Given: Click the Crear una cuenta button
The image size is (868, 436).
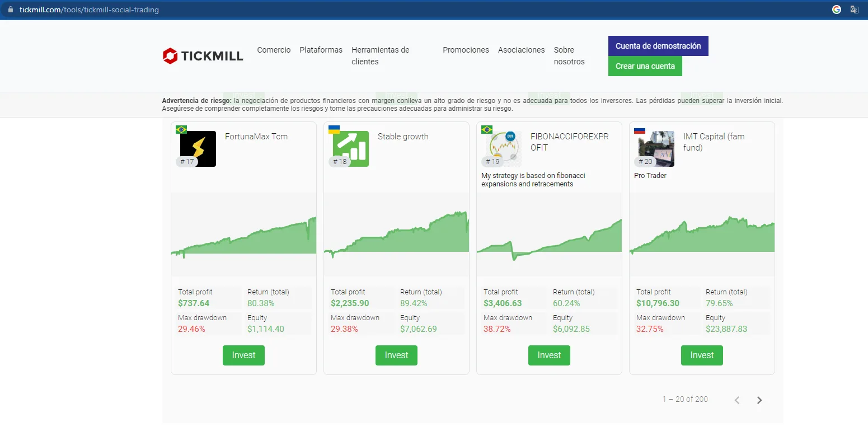Looking at the screenshot, I should [645, 66].
